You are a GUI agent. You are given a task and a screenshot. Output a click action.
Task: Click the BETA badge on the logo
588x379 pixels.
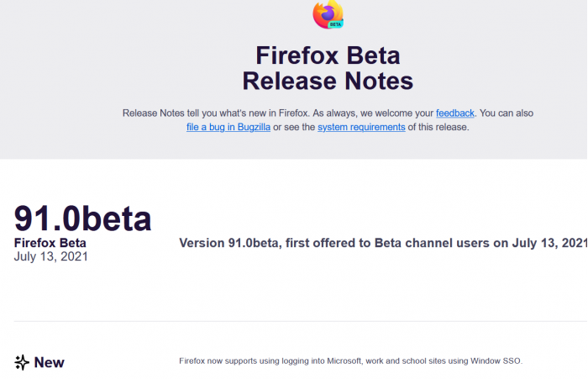point(335,24)
